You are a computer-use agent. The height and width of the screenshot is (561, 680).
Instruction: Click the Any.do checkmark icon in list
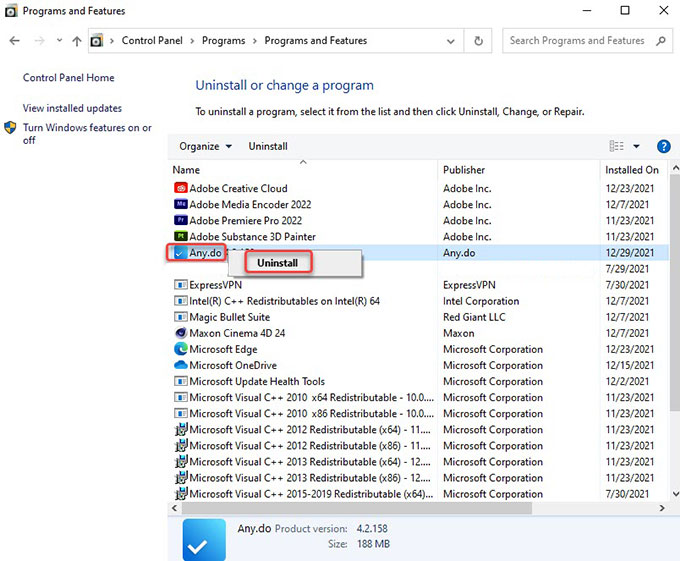point(179,253)
